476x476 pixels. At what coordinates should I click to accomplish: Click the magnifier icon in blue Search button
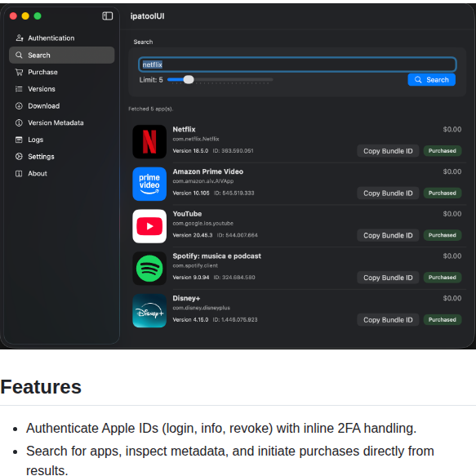418,79
